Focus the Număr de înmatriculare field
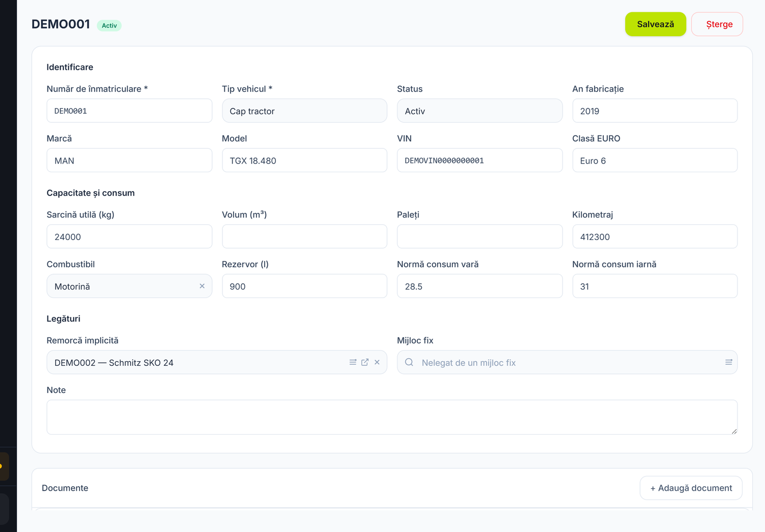765x532 pixels. tap(130, 111)
